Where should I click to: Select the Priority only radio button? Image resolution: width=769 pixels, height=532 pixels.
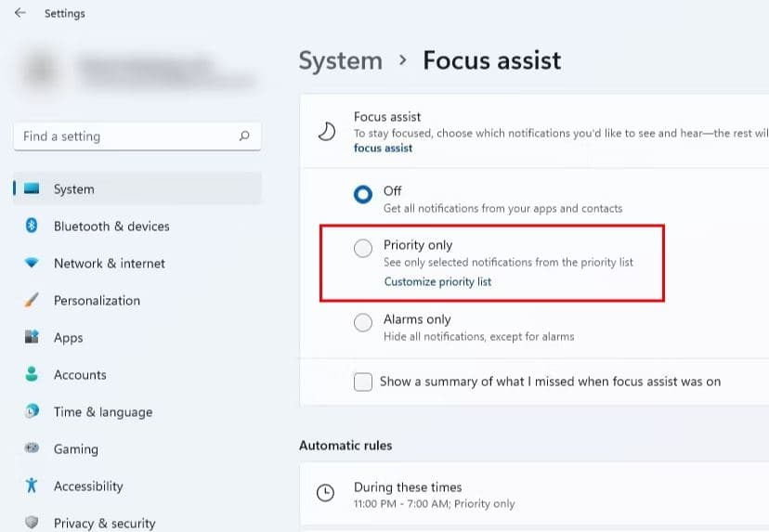[x=363, y=248]
